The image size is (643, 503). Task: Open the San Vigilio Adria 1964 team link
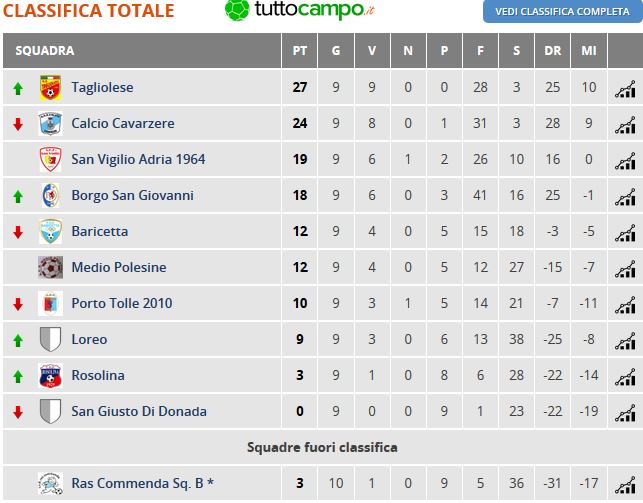(138, 159)
